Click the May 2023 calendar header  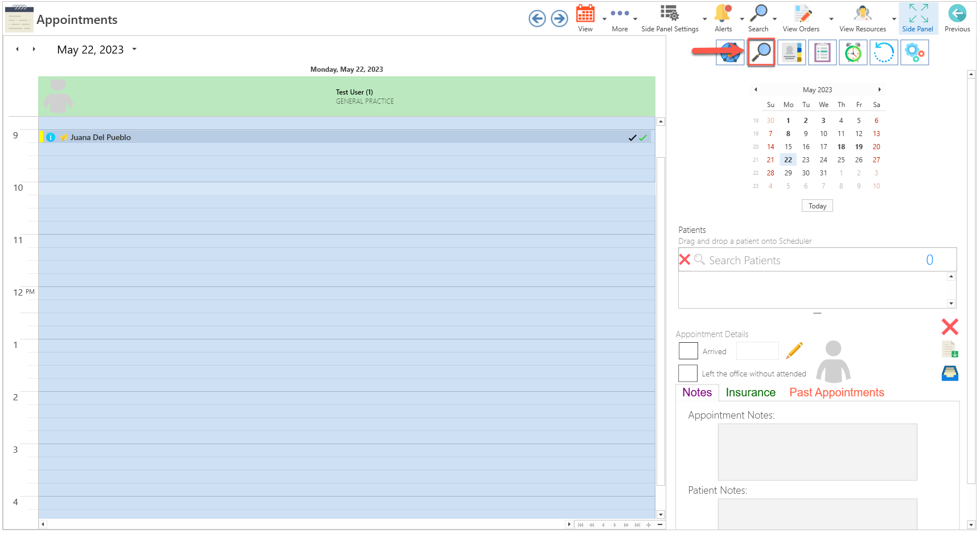pos(817,90)
